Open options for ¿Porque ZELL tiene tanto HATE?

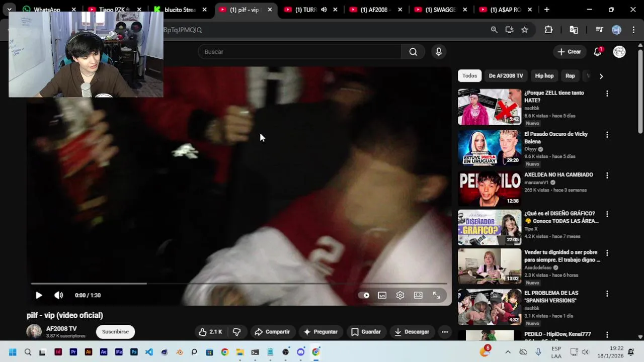(607, 94)
